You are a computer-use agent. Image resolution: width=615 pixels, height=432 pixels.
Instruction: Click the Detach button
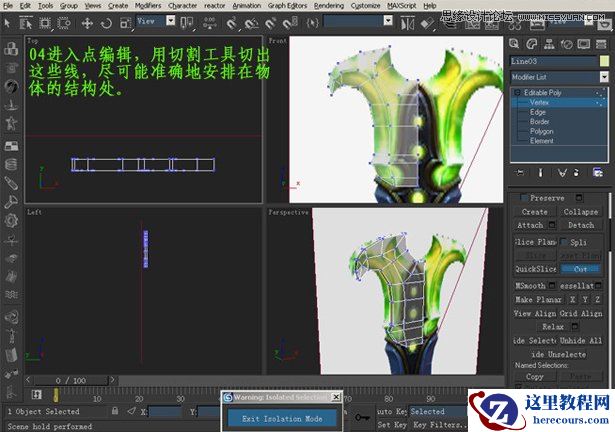[581, 225]
